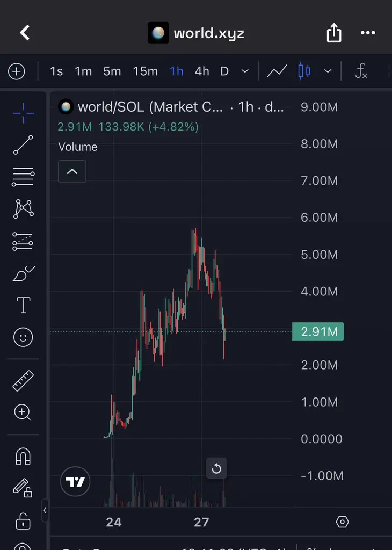This screenshot has height=550, width=392.
Task: Select the crosshair cursor tool
Action: click(24, 113)
